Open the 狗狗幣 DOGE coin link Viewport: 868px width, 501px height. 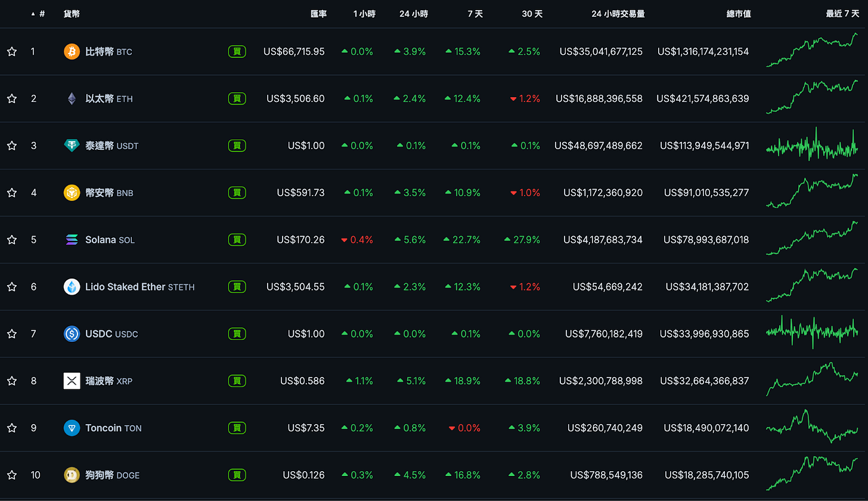coord(112,475)
